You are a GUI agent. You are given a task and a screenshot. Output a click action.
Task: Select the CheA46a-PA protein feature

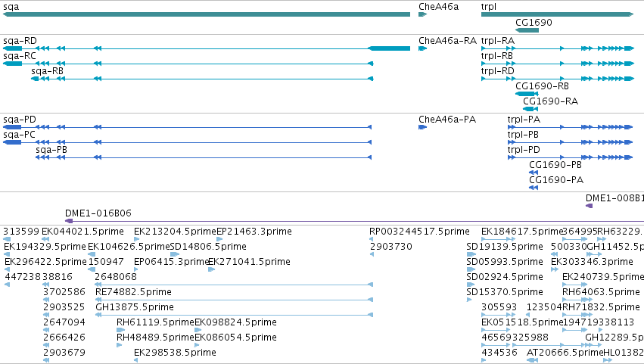pos(422,127)
